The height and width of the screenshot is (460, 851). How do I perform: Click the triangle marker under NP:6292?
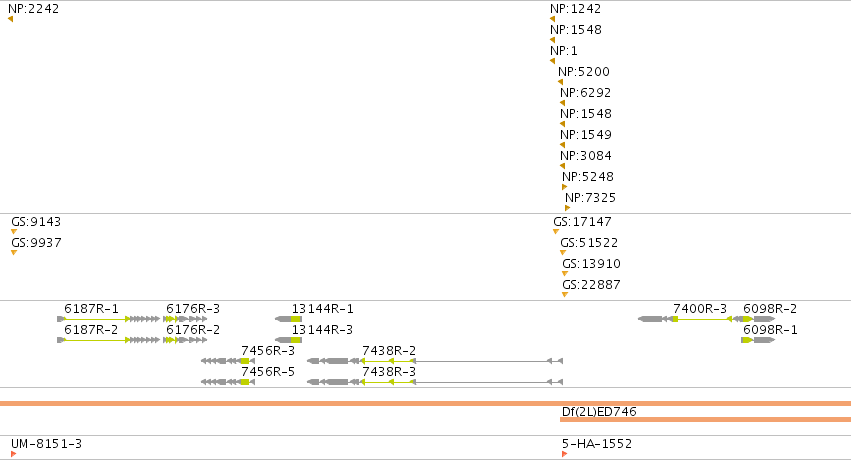click(562, 103)
